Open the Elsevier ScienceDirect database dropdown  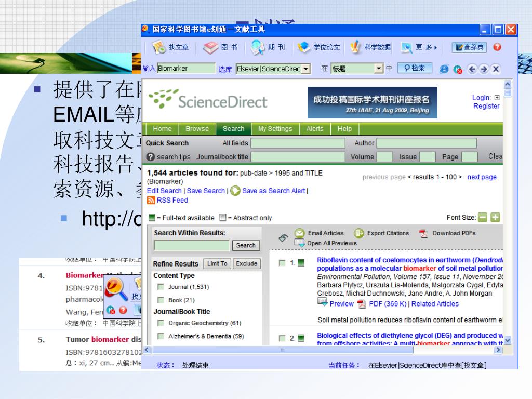[306, 69]
